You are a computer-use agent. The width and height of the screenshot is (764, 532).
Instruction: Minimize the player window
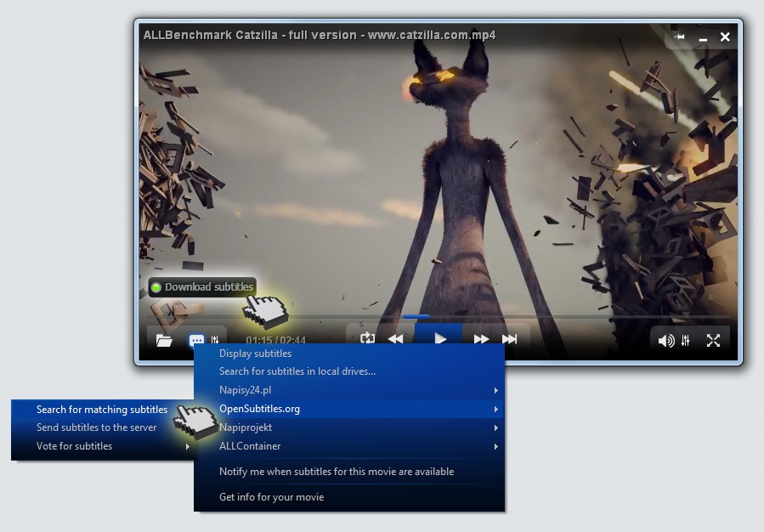703,38
